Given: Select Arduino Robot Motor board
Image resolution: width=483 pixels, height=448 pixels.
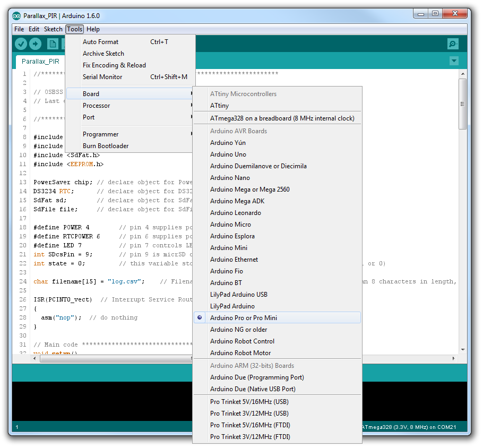Looking at the screenshot, I should click(277, 353).
